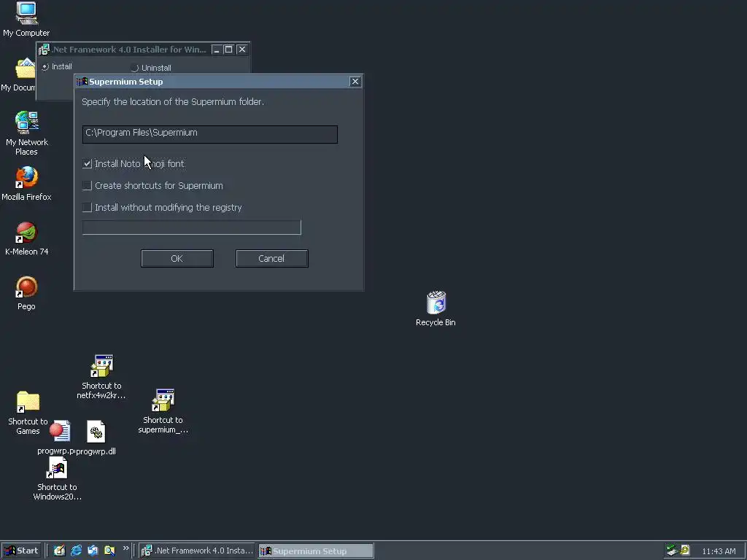Switch to .Net Framework 4.0 taskbar button
Viewport: 747px width, 560px height.
(198, 551)
